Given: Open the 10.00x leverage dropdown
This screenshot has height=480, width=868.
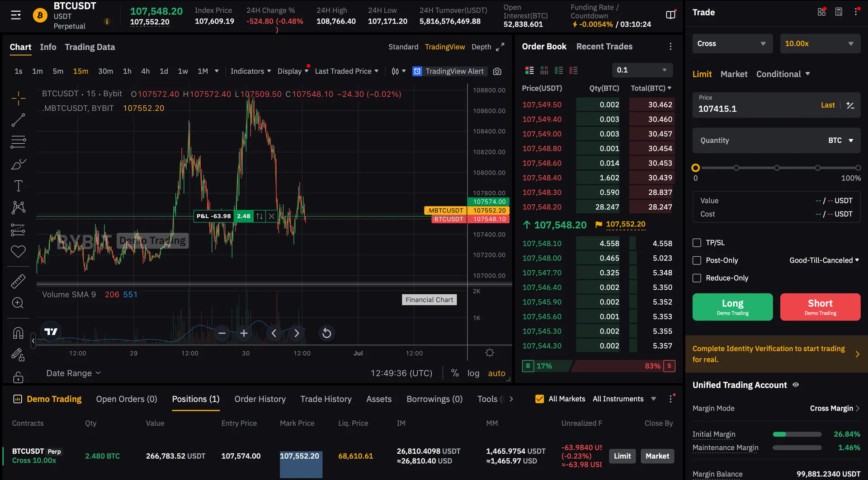Looking at the screenshot, I should point(820,44).
